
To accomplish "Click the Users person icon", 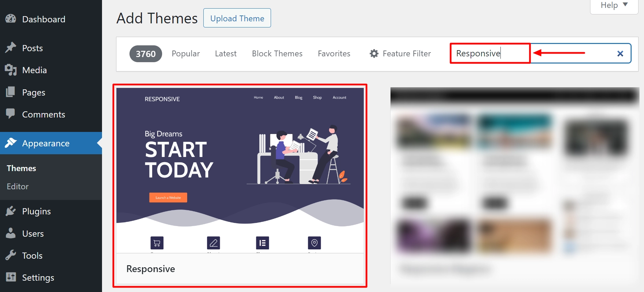I will tap(11, 233).
